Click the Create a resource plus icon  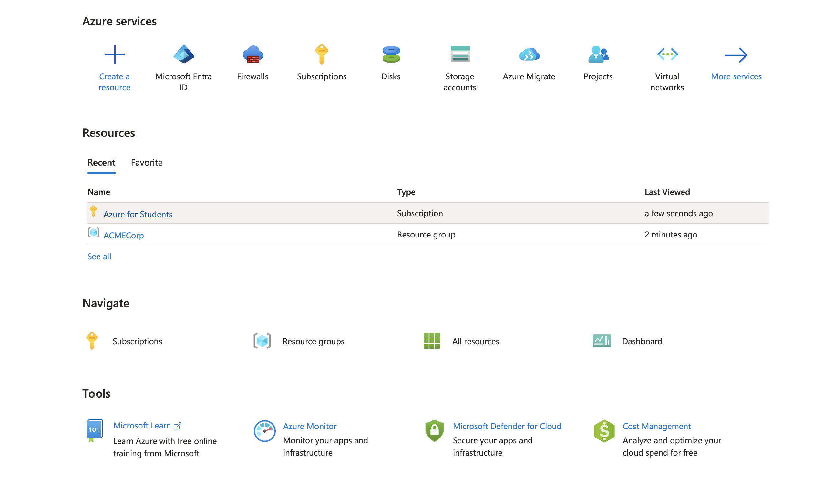coord(115,55)
